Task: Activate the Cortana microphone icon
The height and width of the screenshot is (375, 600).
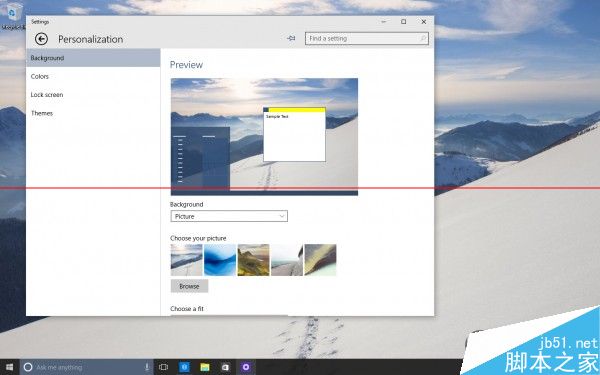Action: [x=147, y=367]
